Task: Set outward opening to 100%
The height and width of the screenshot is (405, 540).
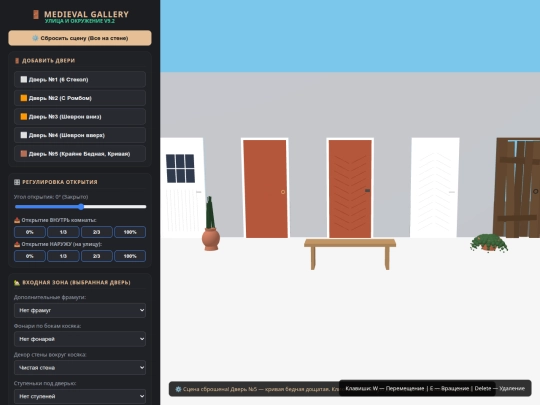Action: click(130, 256)
